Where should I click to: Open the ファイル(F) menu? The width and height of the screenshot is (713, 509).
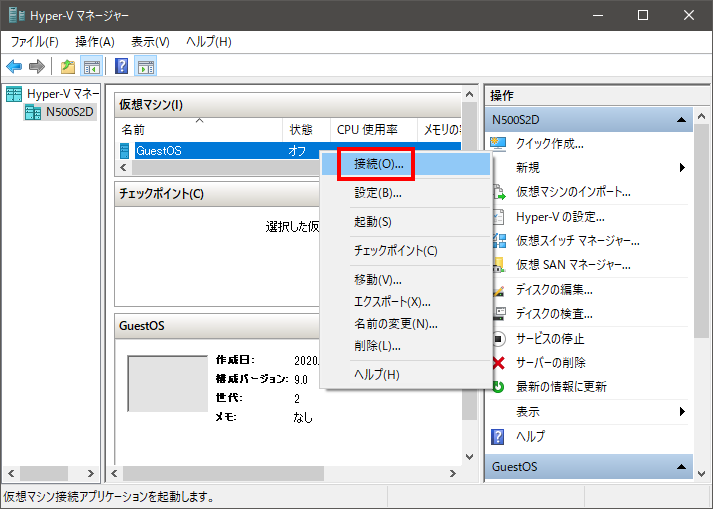point(35,42)
